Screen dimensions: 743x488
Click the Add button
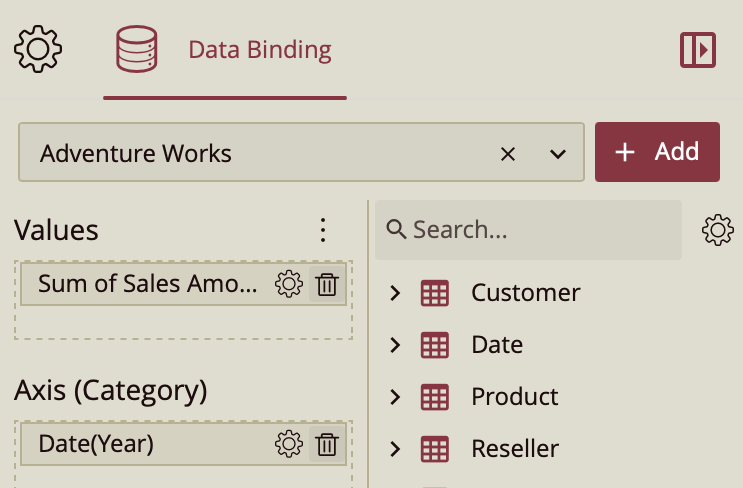click(657, 152)
